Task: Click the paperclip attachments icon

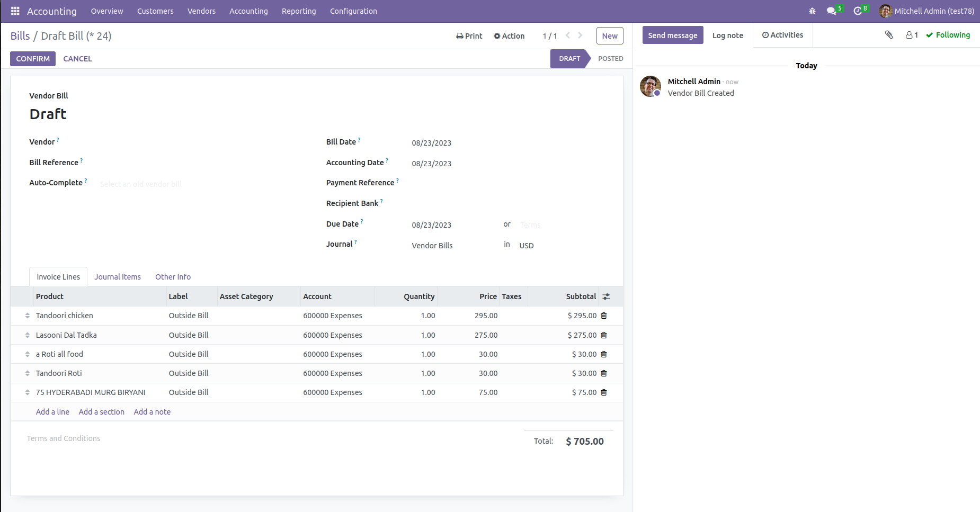Action: [x=889, y=35]
